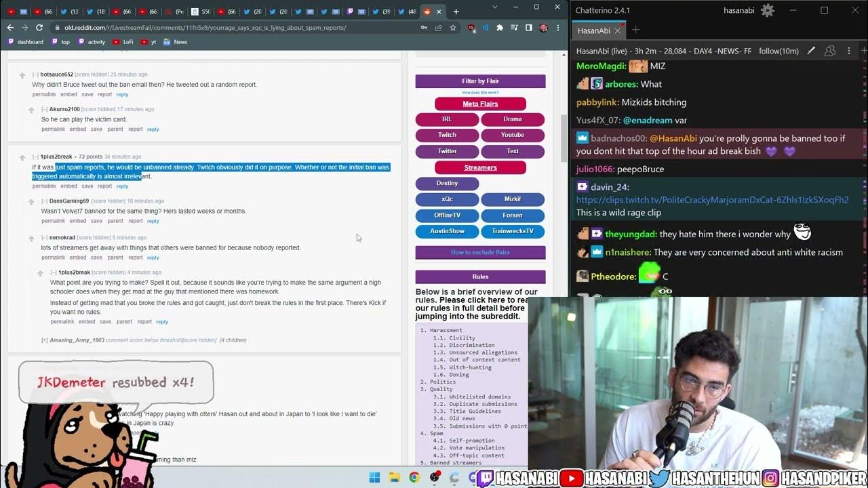Open the News bookmark
Viewport: 868px width, 488px height.
175,42
